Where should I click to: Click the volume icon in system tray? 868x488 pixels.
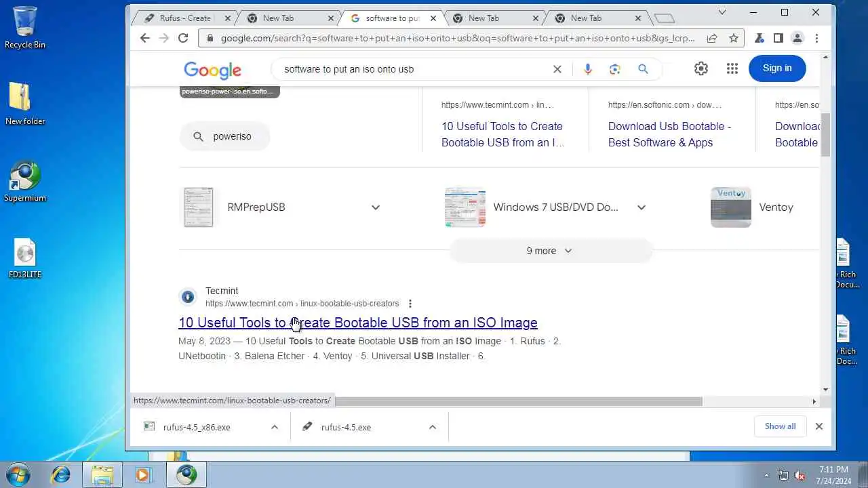click(800, 475)
